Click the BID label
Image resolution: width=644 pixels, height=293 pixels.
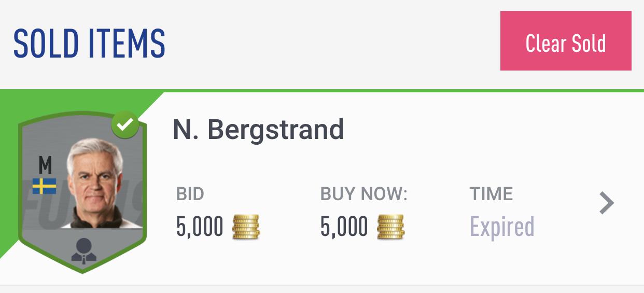190,194
